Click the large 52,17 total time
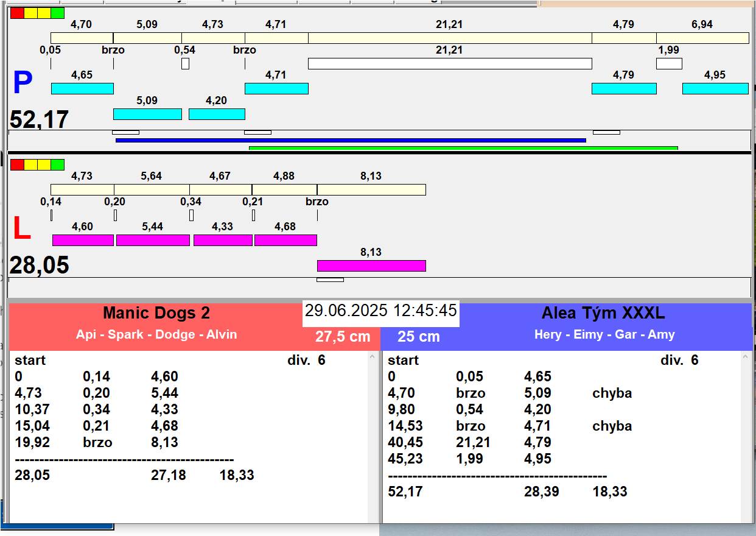 pos(40,119)
